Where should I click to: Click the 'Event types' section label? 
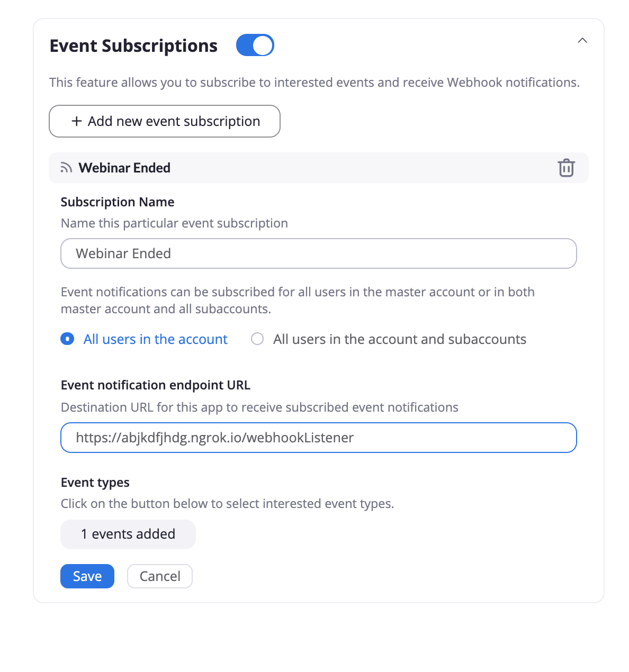pos(95,483)
